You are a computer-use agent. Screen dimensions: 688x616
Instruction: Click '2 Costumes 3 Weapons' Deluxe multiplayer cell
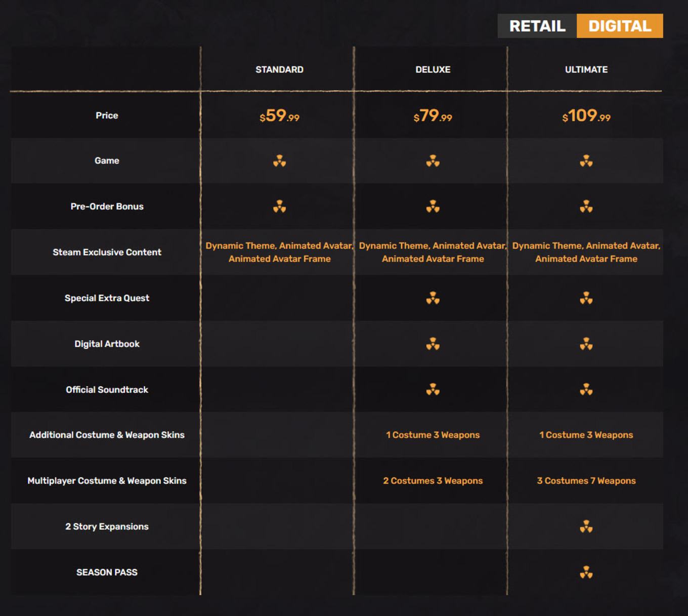[433, 481]
